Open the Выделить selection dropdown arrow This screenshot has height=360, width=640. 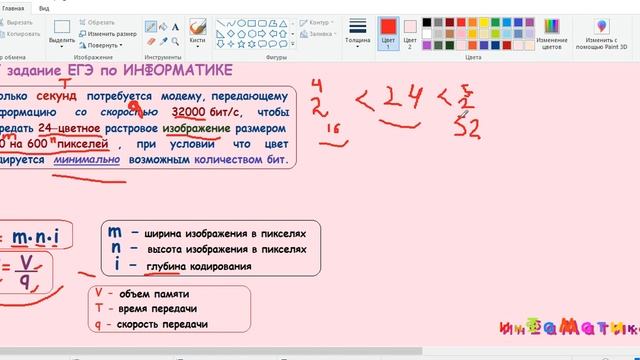tap(62, 47)
